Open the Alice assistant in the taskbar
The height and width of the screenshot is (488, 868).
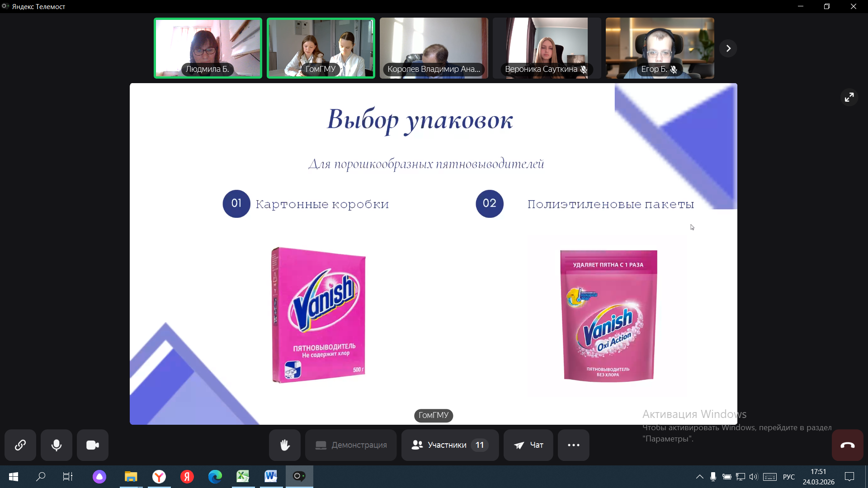pyautogui.click(x=99, y=476)
